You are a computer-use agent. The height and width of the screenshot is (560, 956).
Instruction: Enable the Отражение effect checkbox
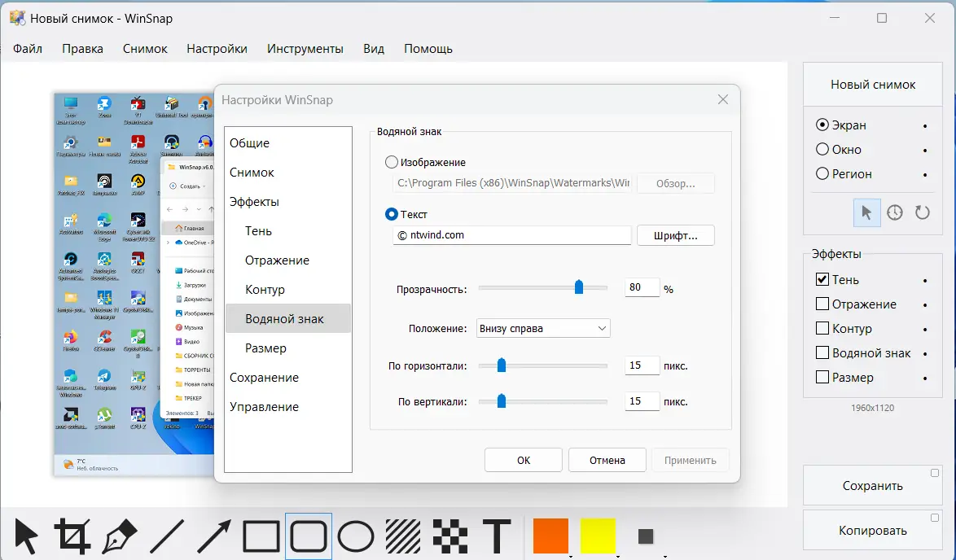(x=822, y=304)
